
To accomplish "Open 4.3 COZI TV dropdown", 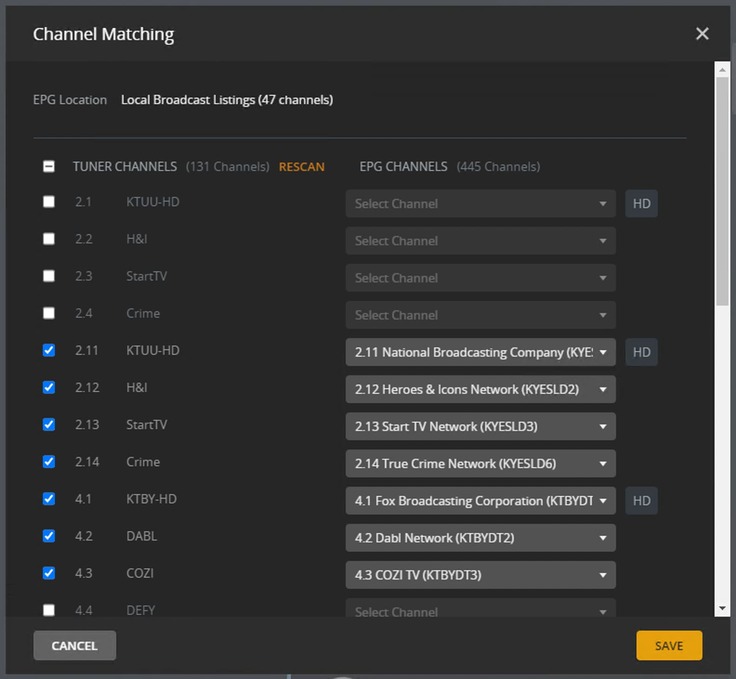I will click(x=480, y=575).
